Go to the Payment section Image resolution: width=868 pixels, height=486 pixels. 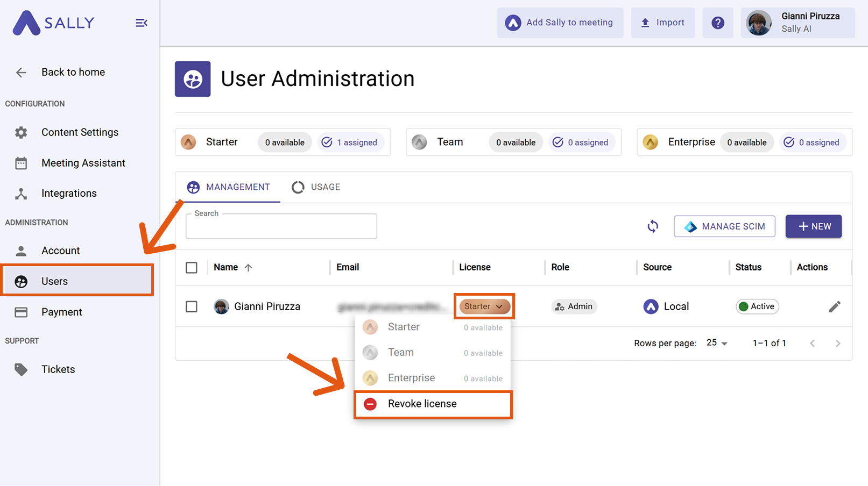point(61,312)
